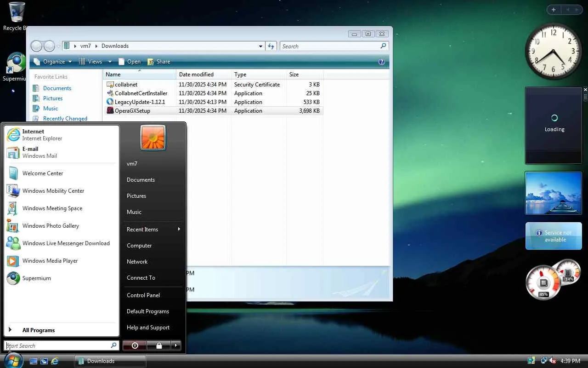Viewport: 588px width, 368px height.
Task: Select the Downloads taskbar button
Action: click(x=110, y=361)
